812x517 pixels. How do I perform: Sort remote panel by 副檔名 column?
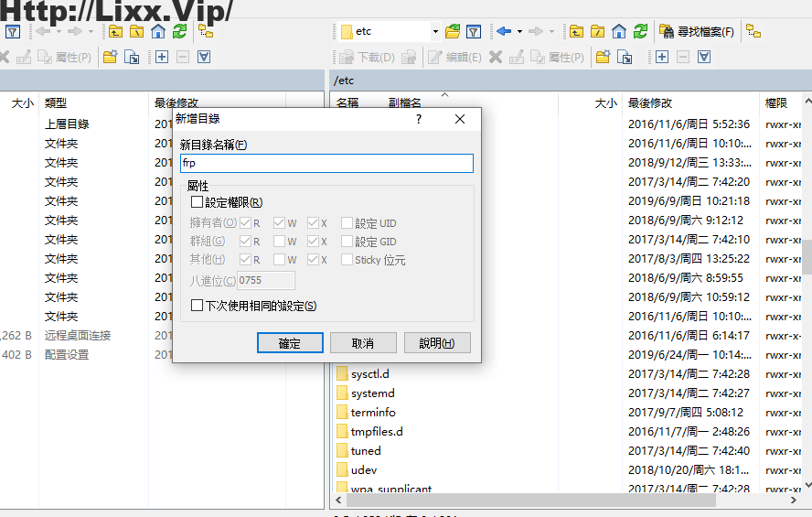tap(405, 102)
